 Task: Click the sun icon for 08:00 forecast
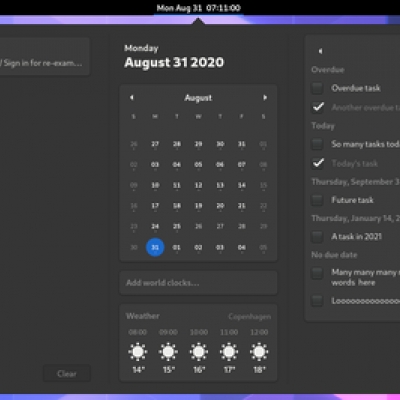(x=138, y=352)
